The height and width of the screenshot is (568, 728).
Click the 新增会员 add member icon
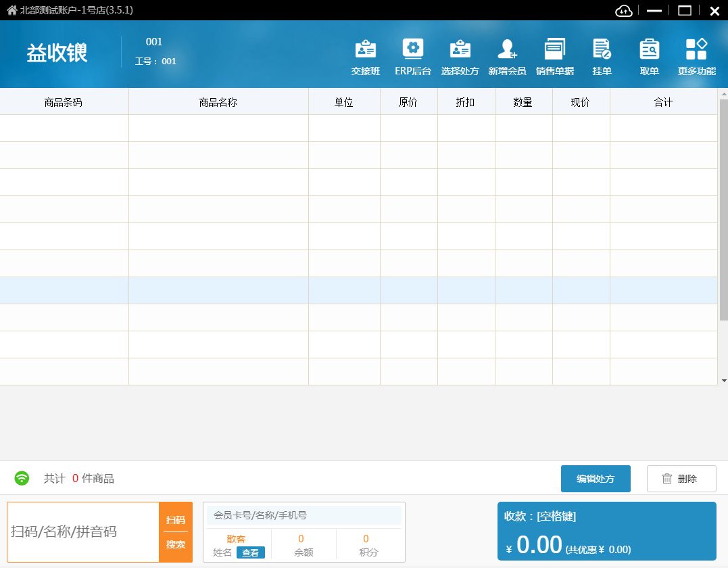507,57
